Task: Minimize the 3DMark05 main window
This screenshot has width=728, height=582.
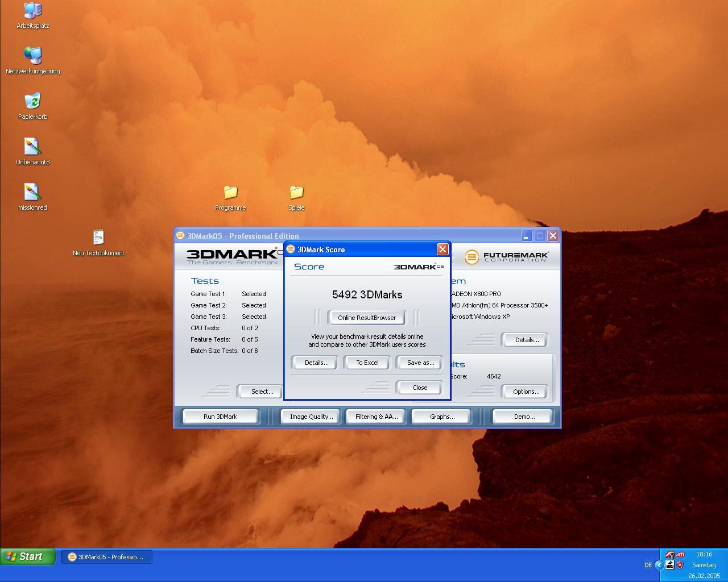Action: (527, 236)
